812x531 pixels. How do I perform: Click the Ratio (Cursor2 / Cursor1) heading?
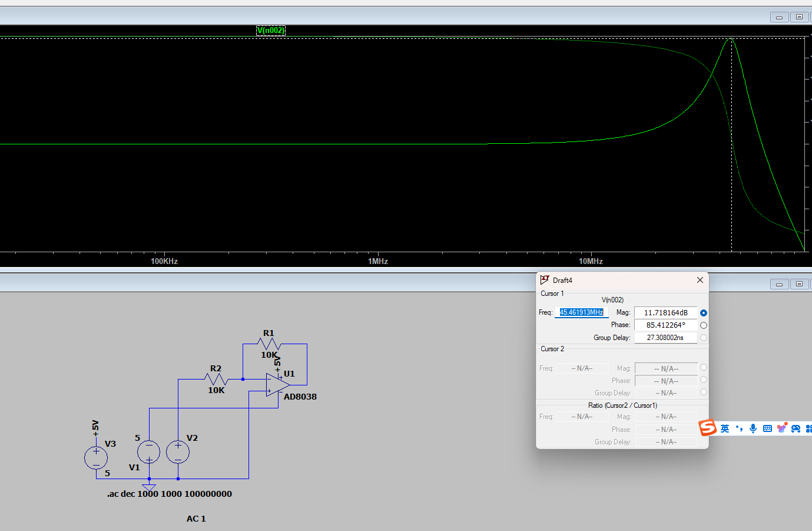coord(622,405)
